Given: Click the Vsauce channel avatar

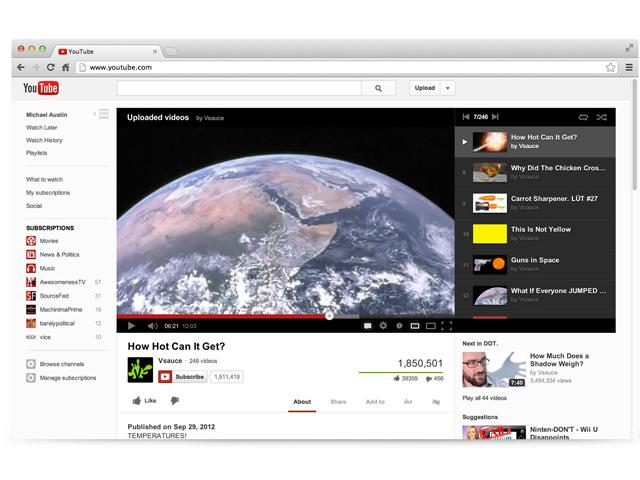Looking at the screenshot, I should (x=140, y=370).
